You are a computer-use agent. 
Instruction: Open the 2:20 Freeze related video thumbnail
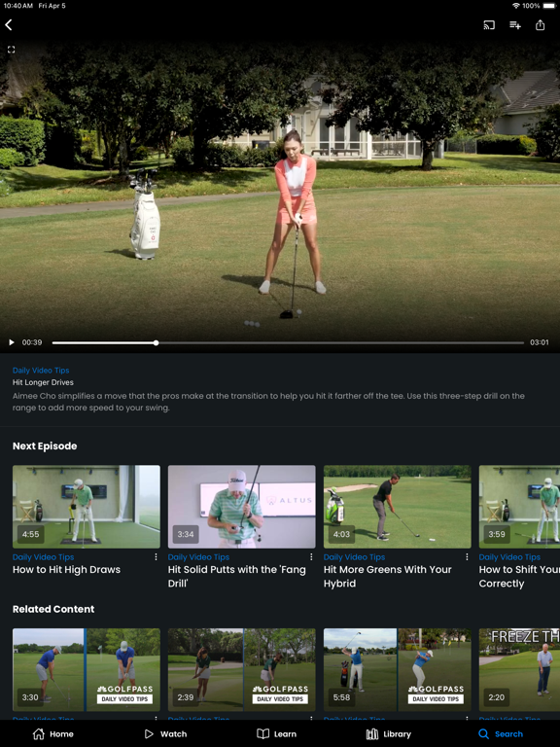(519, 670)
